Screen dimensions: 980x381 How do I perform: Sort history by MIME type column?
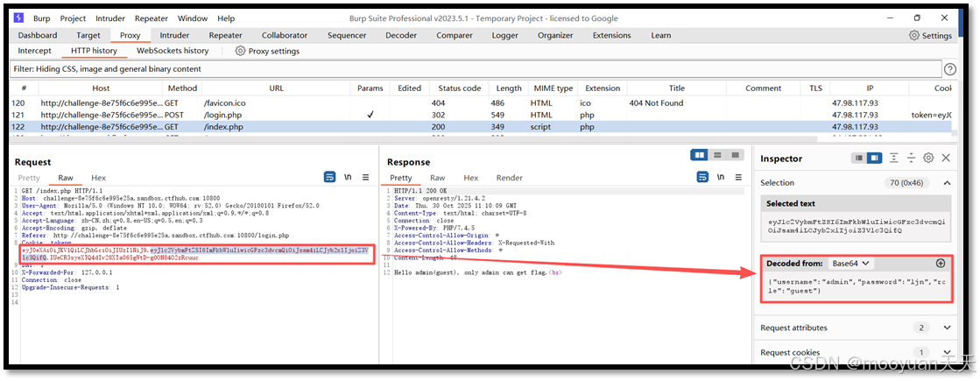[553, 88]
